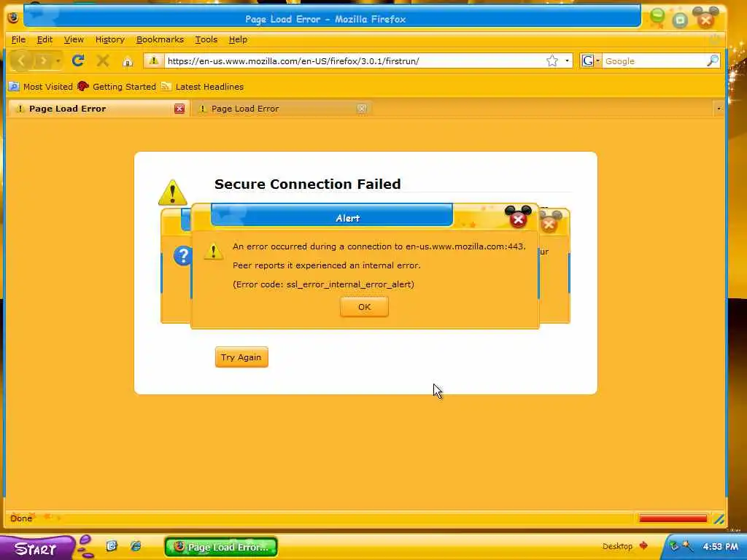Open the Getting Started bookmark
Viewport: 747px width, 560px height.
pos(117,87)
